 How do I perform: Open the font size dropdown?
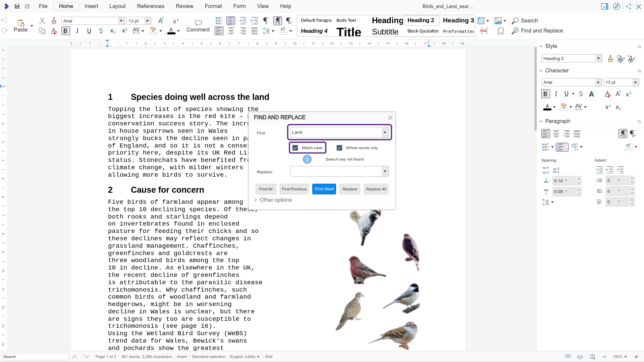tap(147, 21)
